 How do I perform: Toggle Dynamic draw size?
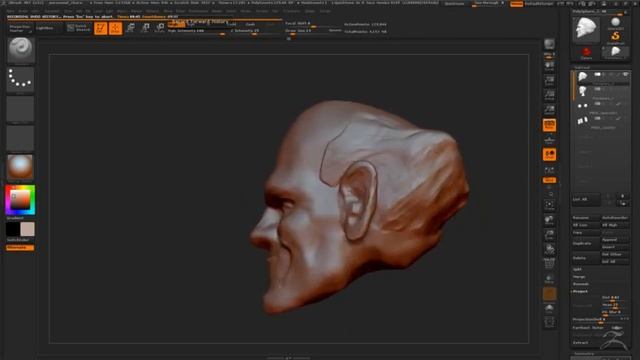click(335, 31)
